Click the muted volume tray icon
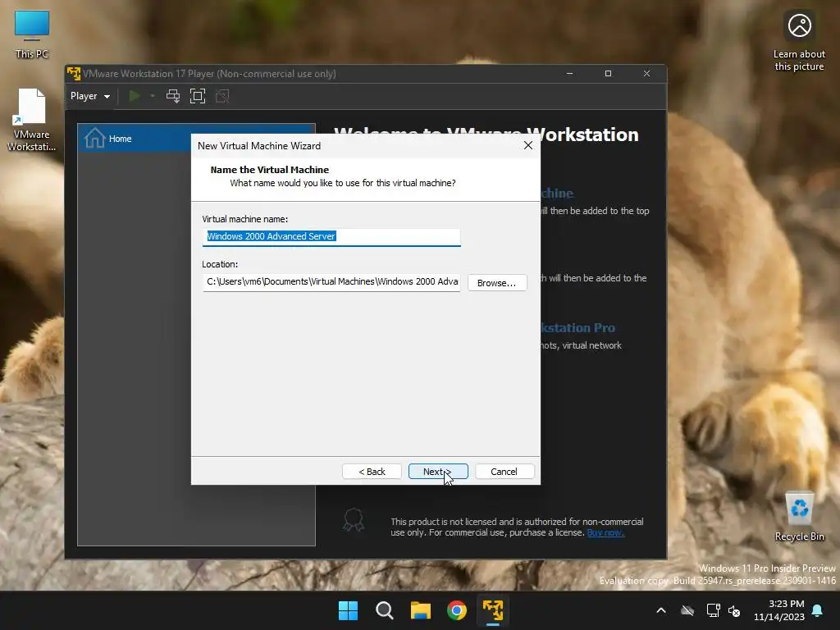Viewport: 840px width, 630px height. click(x=734, y=610)
